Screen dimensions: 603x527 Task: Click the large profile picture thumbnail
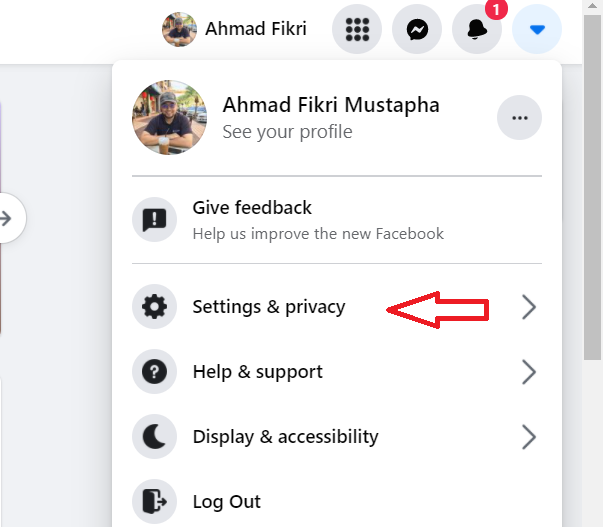[169, 118]
